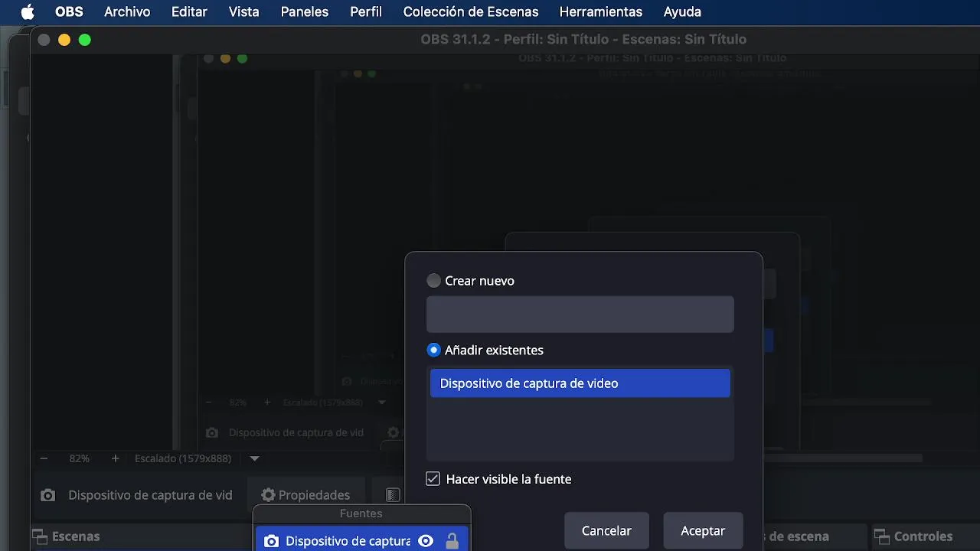Click the 82% zoom value
This screenshot has height=551, width=980.
coord(80,458)
